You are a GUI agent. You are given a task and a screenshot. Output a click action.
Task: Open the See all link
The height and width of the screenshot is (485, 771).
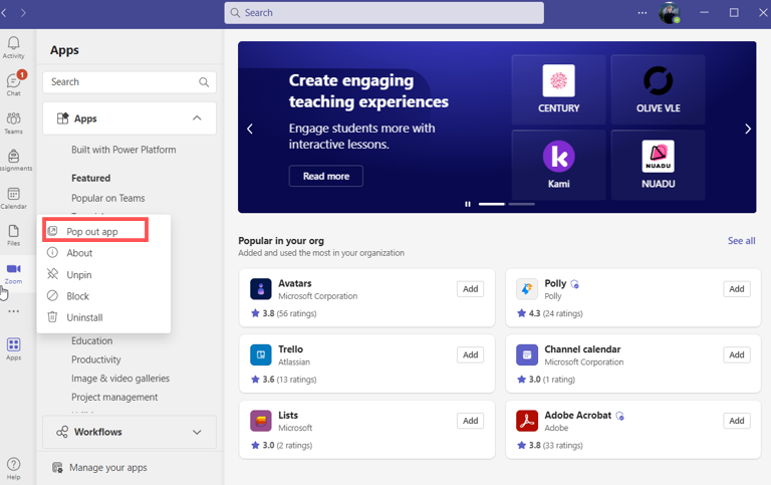741,241
